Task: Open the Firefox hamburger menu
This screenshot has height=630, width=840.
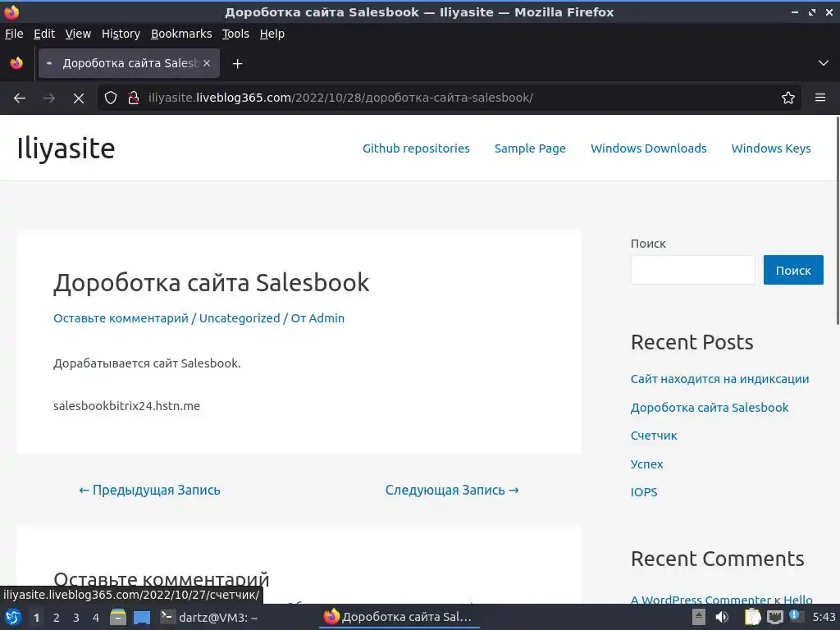Action: click(x=819, y=98)
